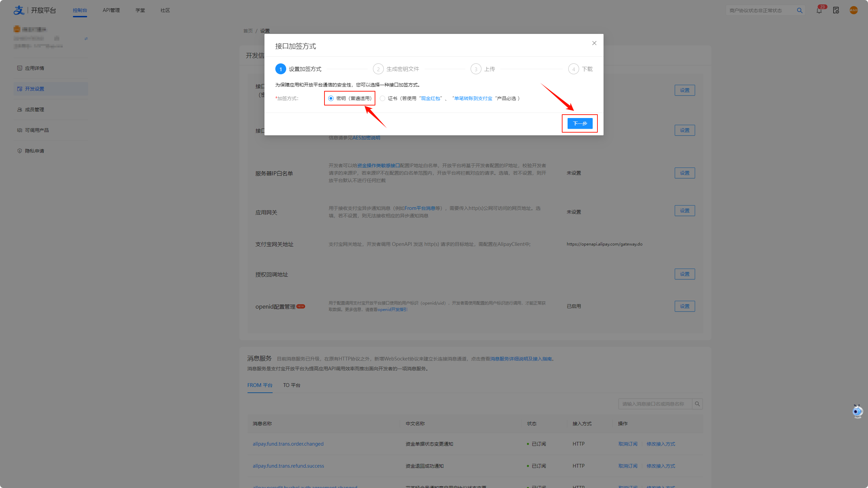Close the 接口加签方式 dialog

click(594, 43)
